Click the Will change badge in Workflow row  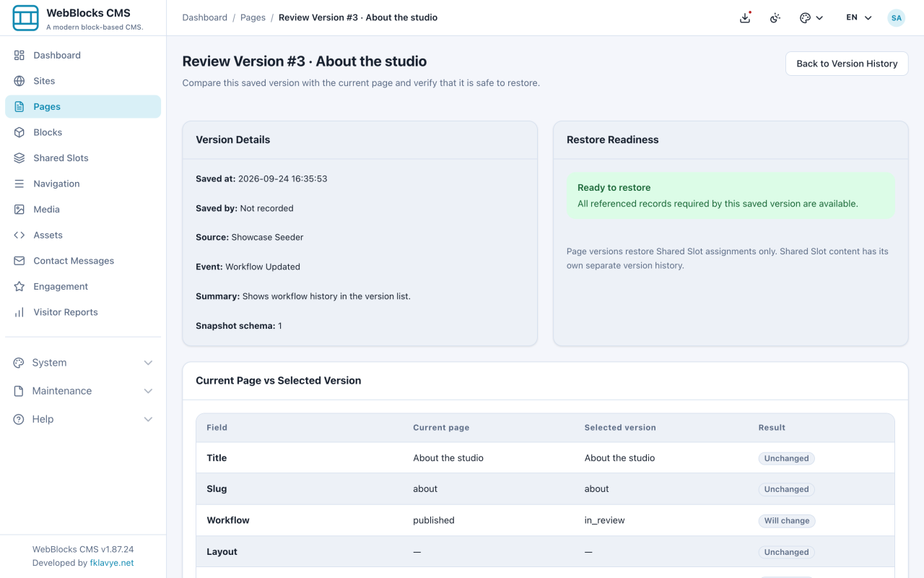pyautogui.click(x=787, y=520)
